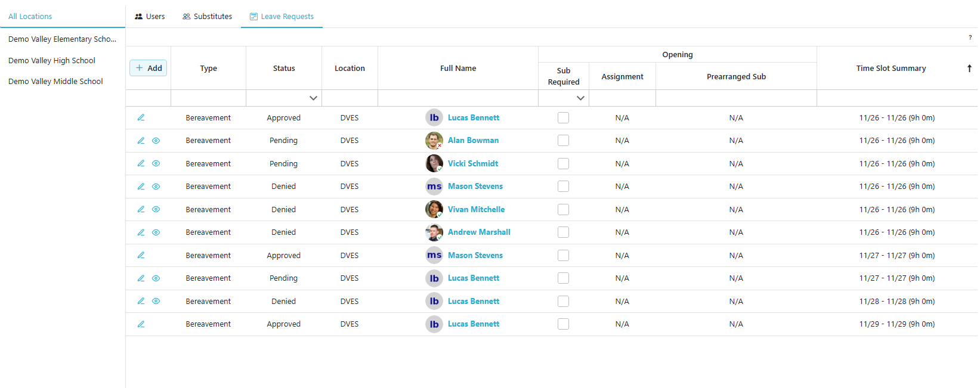The image size is (980, 388).
Task: Switch to the Substitutes tab
Action: 207,17
